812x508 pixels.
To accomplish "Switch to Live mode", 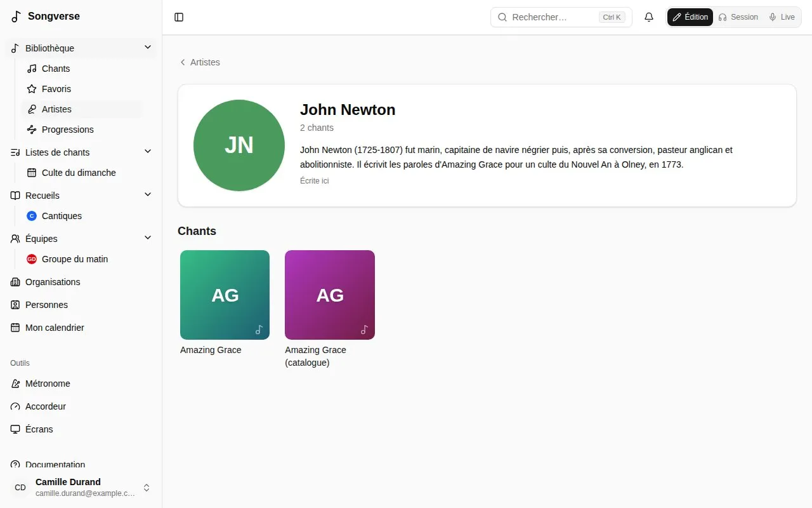I will [x=782, y=17].
